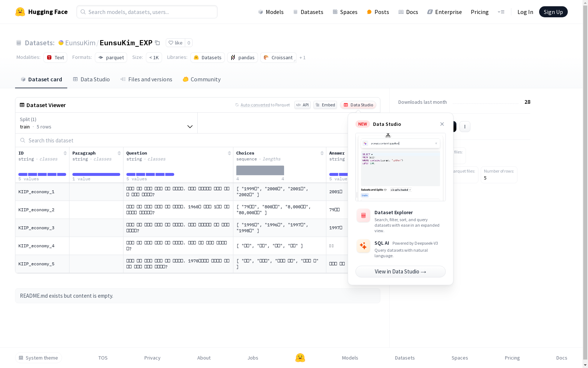
Task: Open the pandas library tag
Action: point(243,57)
